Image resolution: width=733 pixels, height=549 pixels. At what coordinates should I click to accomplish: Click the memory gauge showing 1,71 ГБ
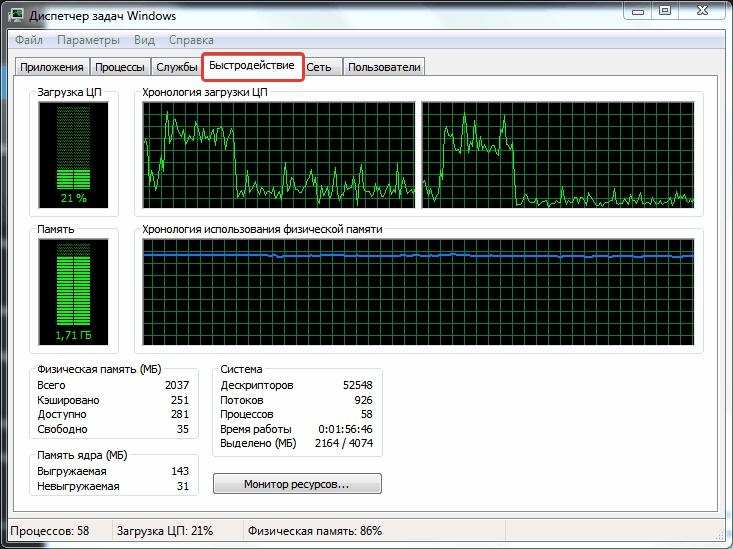pyautogui.click(x=73, y=292)
